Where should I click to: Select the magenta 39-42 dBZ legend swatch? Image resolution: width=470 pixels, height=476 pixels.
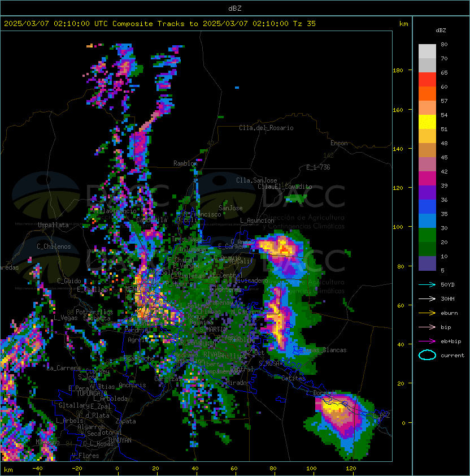click(x=427, y=179)
